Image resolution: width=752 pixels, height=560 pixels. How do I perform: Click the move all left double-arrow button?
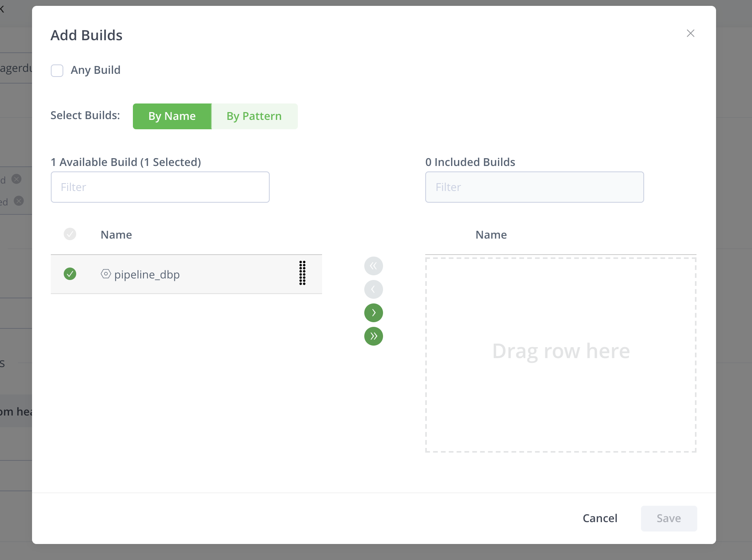point(373,266)
